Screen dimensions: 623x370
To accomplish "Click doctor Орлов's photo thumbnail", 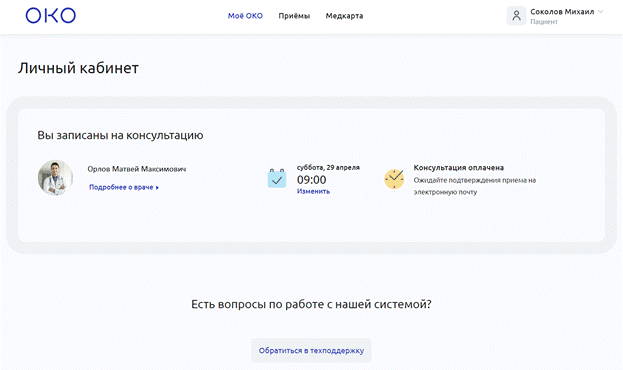I will tap(55, 178).
